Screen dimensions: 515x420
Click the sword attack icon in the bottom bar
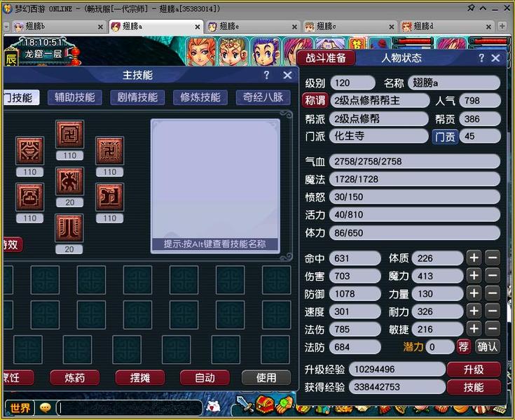245,405
